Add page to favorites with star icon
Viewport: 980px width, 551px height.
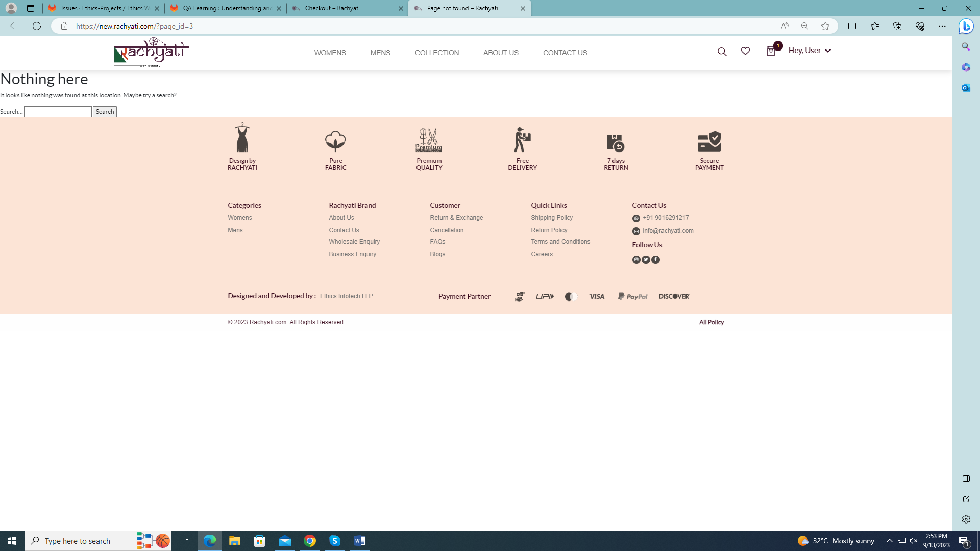pos(825,26)
